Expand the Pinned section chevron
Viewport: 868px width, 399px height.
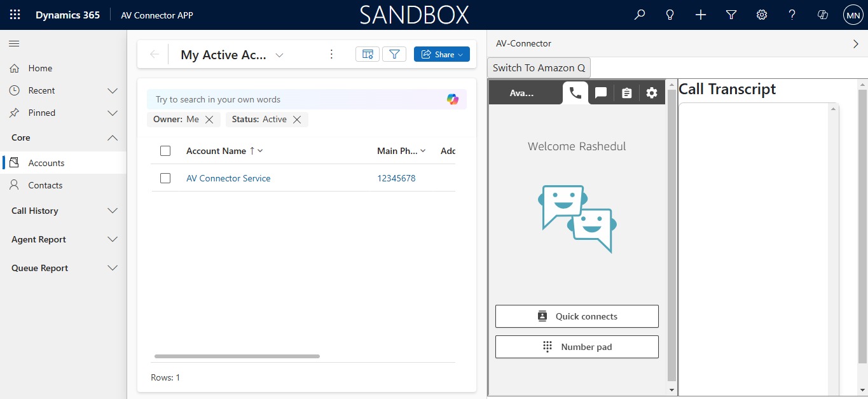click(113, 113)
